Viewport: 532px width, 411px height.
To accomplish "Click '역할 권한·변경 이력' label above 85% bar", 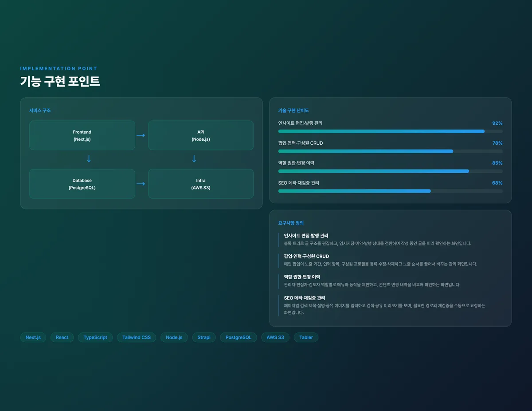I will 296,163.
